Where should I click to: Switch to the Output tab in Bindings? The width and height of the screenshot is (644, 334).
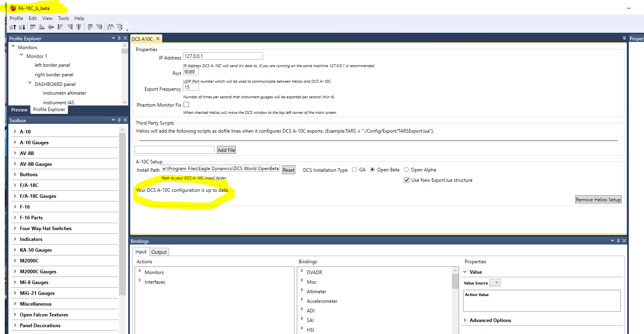(x=159, y=252)
